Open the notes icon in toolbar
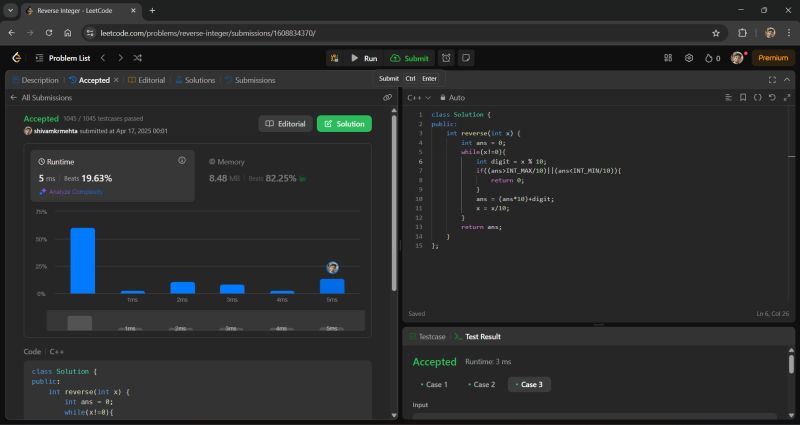 (x=466, y=58)
